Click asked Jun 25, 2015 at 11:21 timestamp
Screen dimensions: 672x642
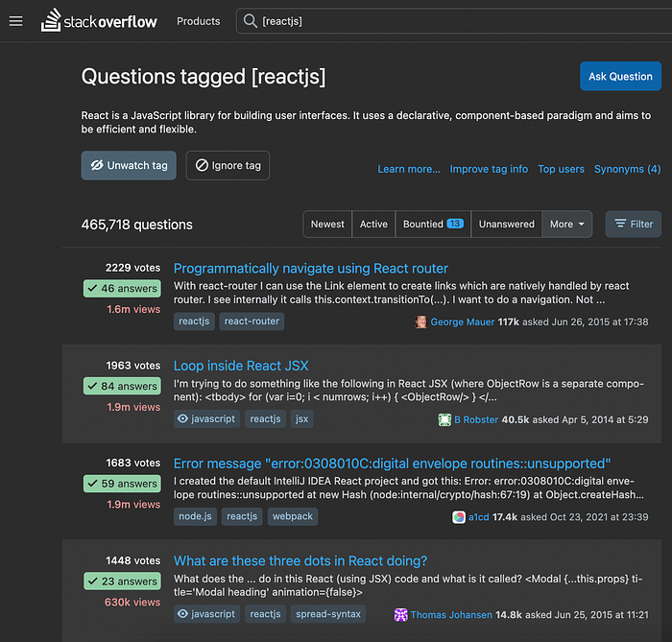pyautogui.click(x=587, y=615)
